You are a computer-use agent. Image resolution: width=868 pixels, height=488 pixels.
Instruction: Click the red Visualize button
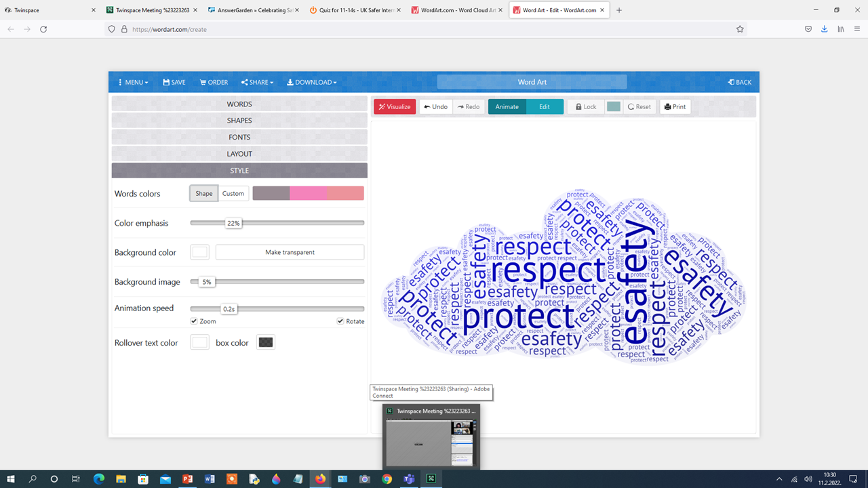pyautogui.click(x=395, y=106)
